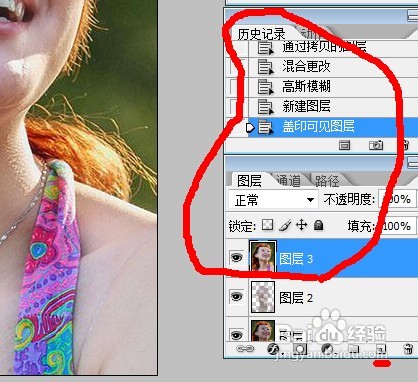
Task: Set history brush source box for 新建图层
Action: pos(237,107)
